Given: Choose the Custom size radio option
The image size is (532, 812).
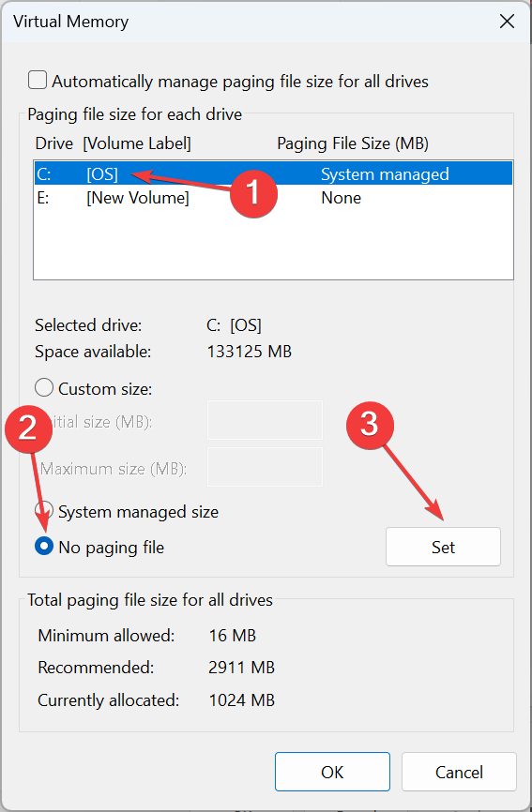Looking at the screenshot, I should point(44,388).
